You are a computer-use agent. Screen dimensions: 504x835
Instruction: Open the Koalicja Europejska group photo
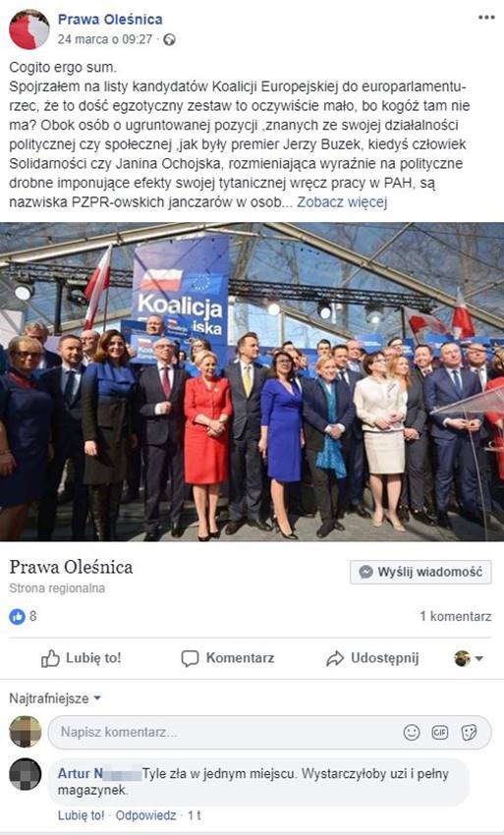click(252, 382)
